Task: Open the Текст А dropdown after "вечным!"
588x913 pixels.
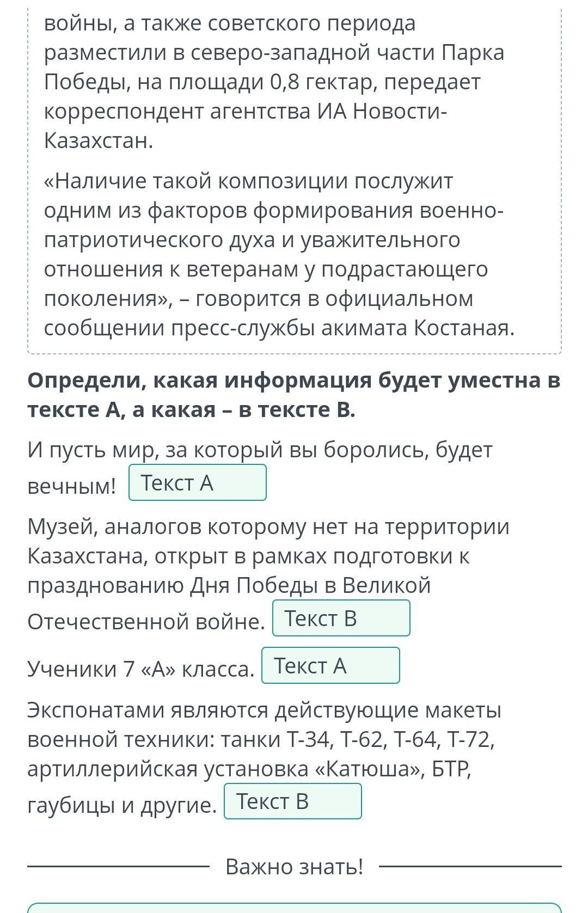Action: click(197, 482)
